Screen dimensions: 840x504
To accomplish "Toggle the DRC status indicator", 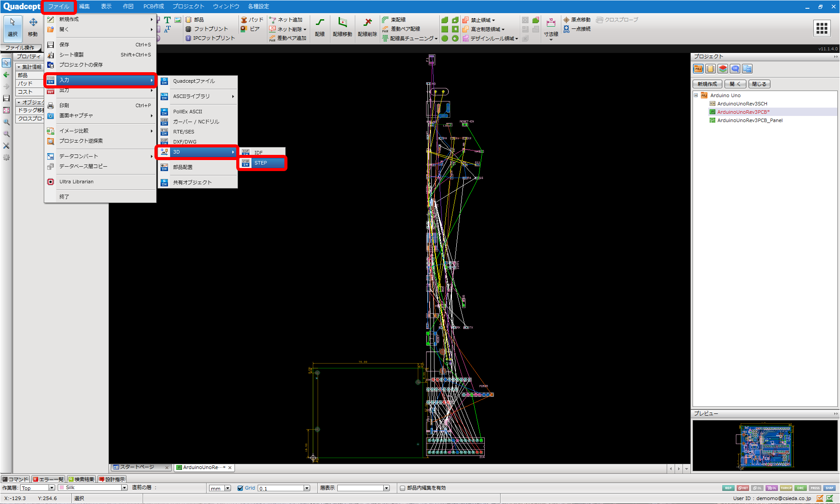I will click(x=801, y=488).
